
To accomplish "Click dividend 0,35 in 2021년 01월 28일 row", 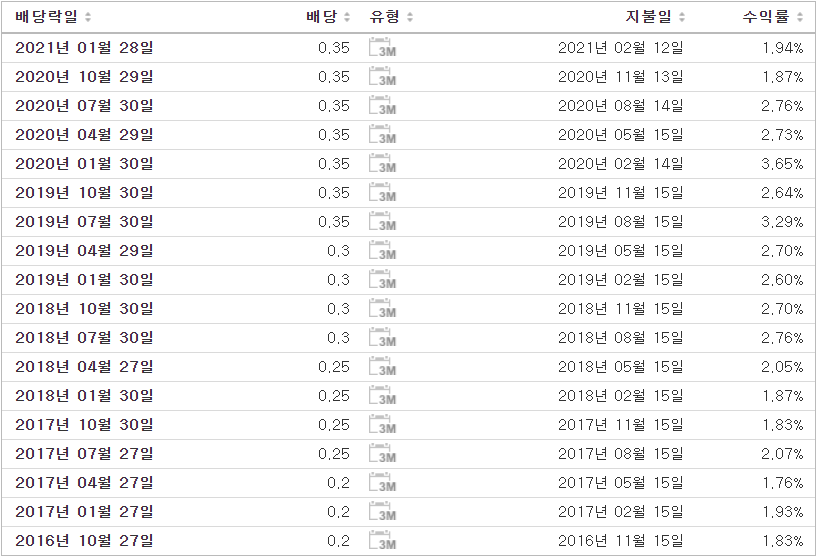I will click(334, 48).
